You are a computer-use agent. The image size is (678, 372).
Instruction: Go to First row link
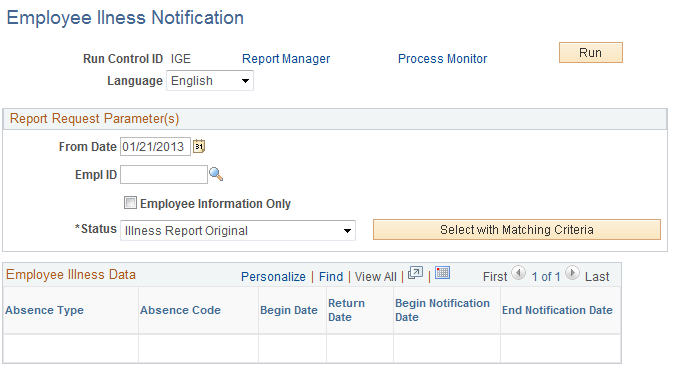pos(495,277)
